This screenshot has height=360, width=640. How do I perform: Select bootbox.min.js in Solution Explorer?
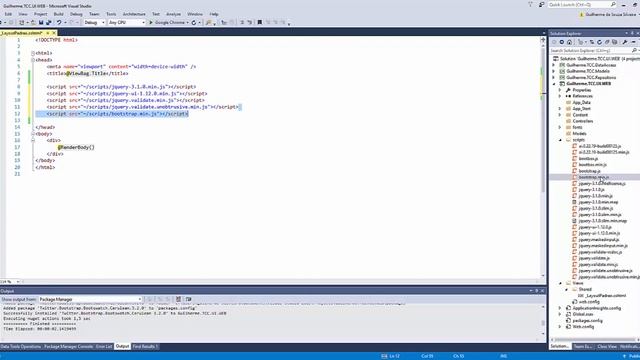[592, 165]
